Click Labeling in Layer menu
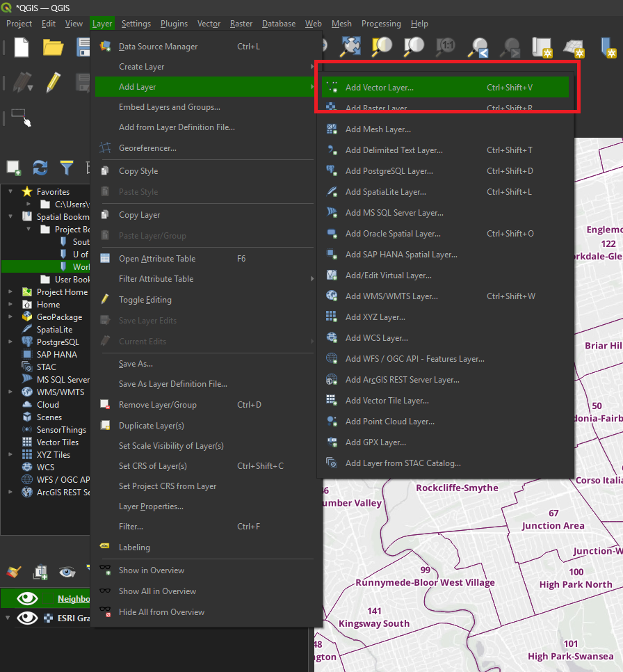Image resolution: width=623 pixels, height=672 pixels. 205,547
